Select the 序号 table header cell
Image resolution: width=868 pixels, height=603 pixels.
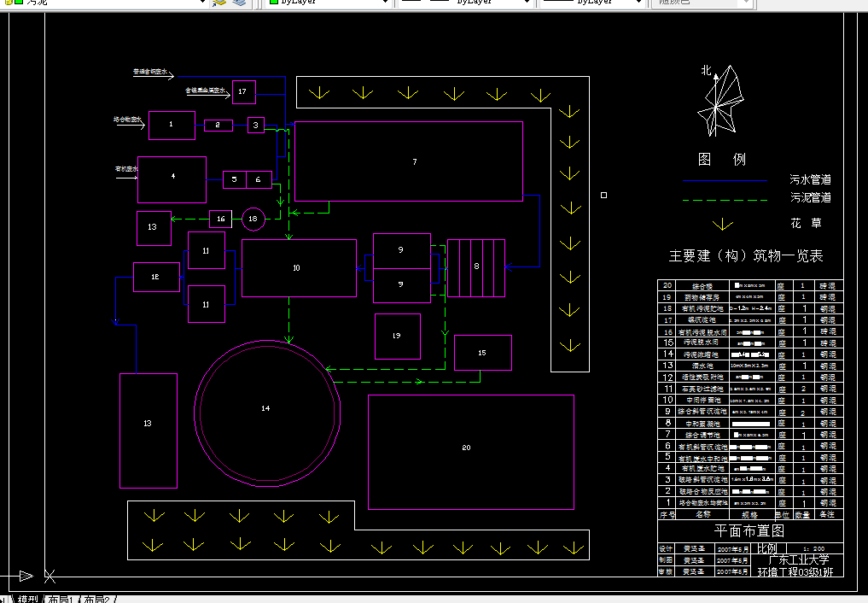[x=667, y=514]
